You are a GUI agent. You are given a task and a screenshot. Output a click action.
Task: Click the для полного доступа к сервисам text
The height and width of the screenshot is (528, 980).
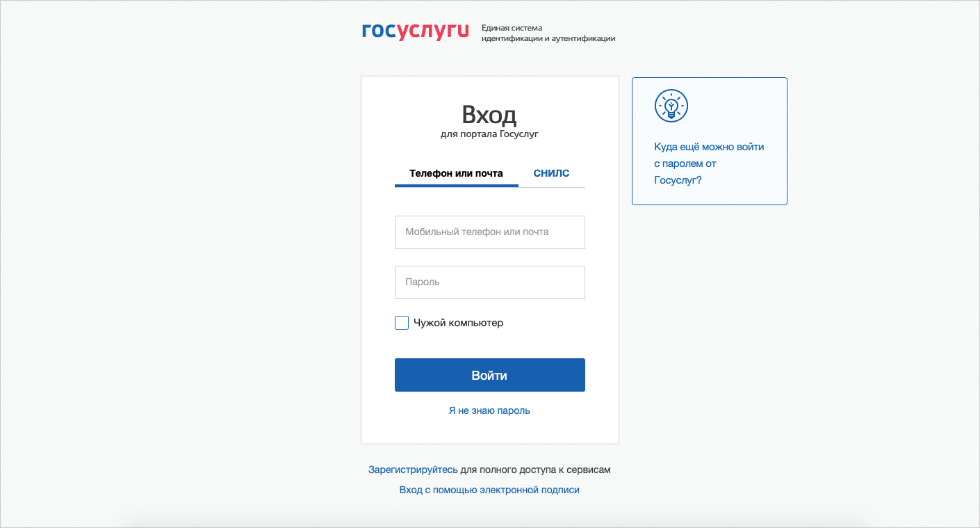(535, 470)
